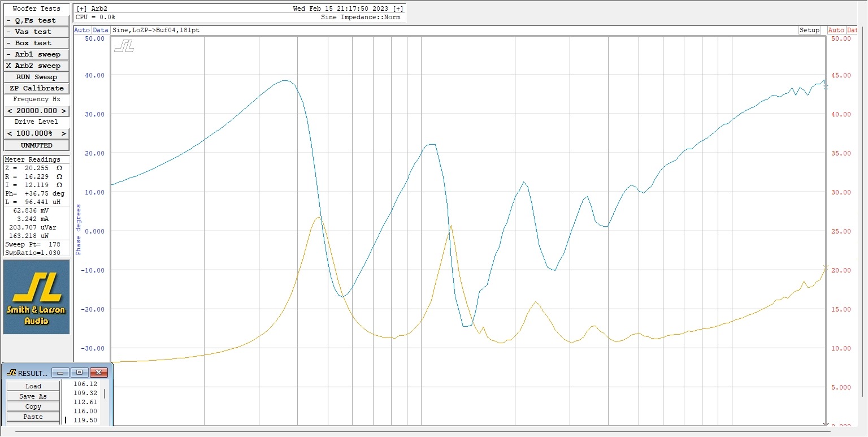Click the RESULT window list scrollbar
The image size is (868, 437).
pyautogui.click(x=104, y=393)
